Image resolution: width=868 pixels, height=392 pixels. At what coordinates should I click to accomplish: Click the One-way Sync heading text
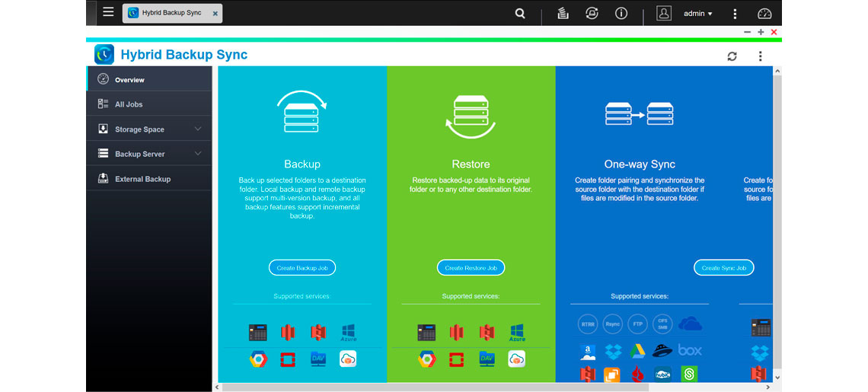(640, 164)
